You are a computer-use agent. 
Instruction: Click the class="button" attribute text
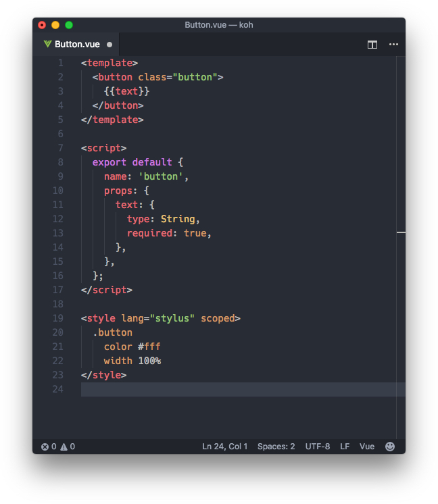coord(178,77)
